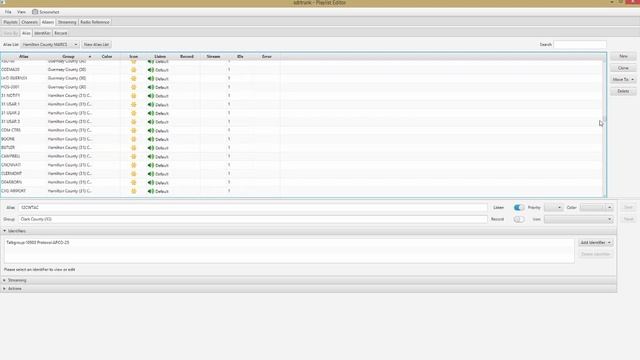640x360 pixels.
Task: Click the speaker listen icon in the CLERMONT row
Action: tap(151, 174)
